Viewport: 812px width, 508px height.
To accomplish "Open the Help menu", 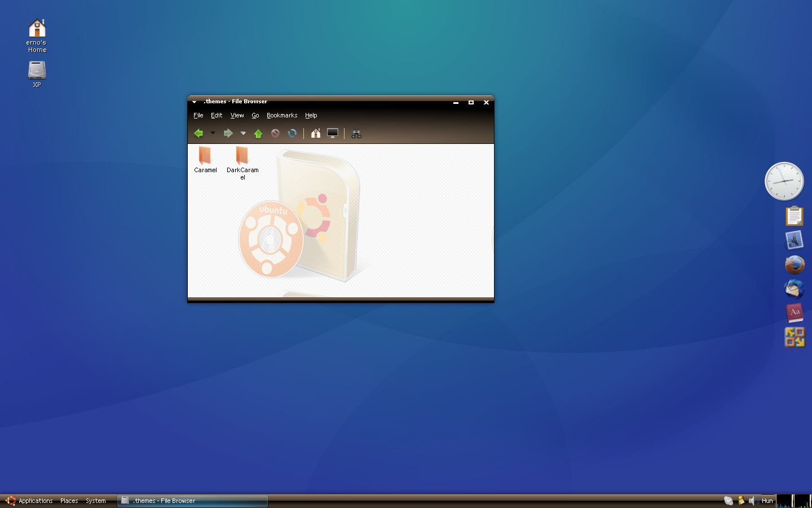I will tap(311, 115).
